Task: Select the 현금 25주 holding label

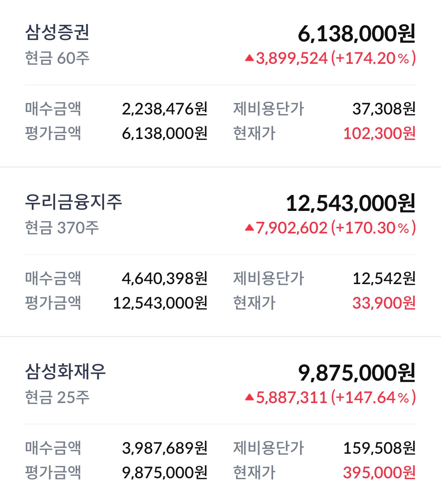Action: 57,397
